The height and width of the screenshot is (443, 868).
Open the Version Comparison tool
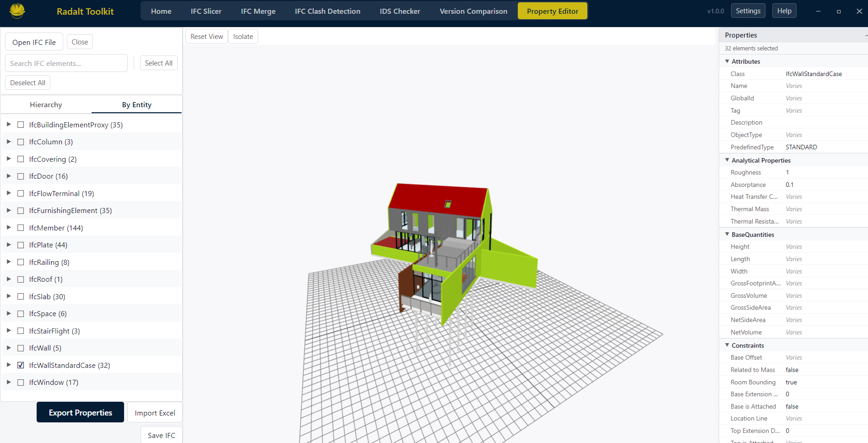(473, 11)
